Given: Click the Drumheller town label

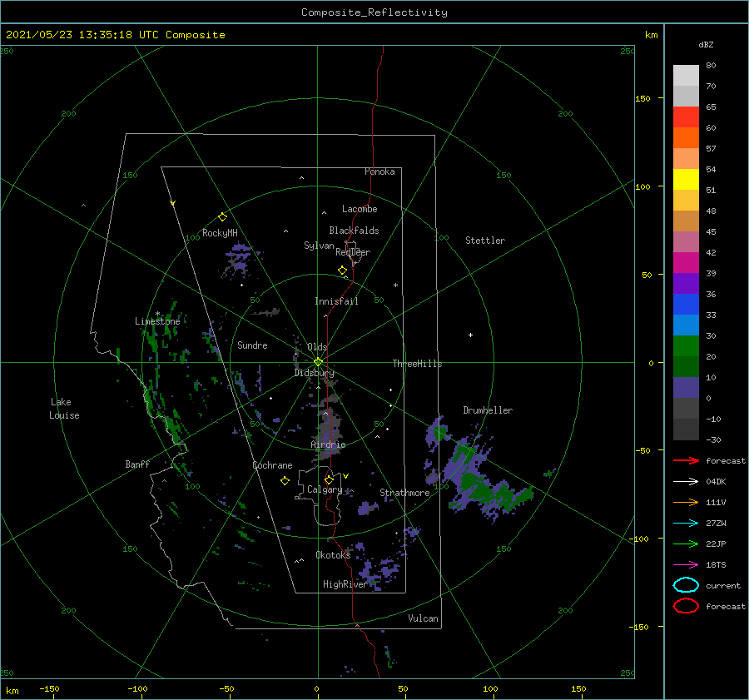Looking at the screenshot, I should (x=488, y=410).
